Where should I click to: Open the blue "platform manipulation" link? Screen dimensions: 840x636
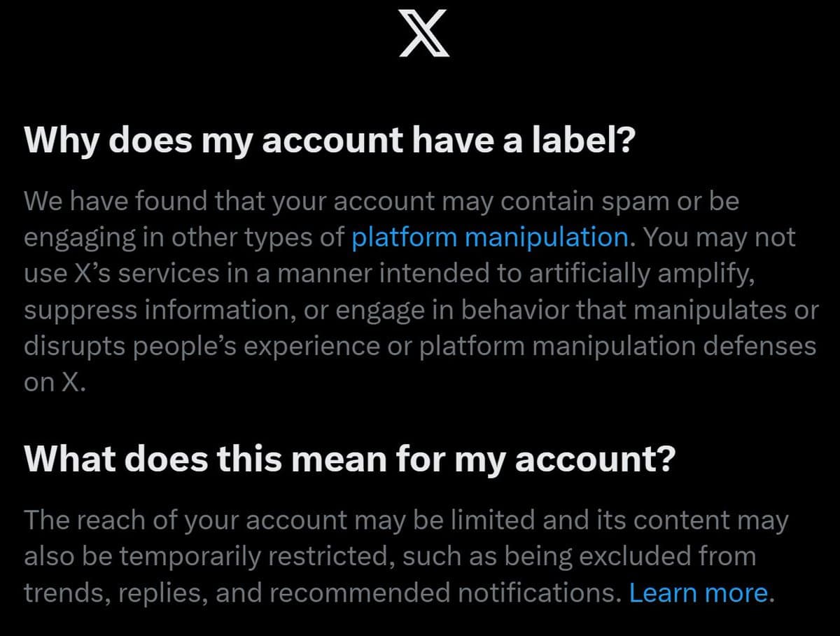tap(489, 237)
